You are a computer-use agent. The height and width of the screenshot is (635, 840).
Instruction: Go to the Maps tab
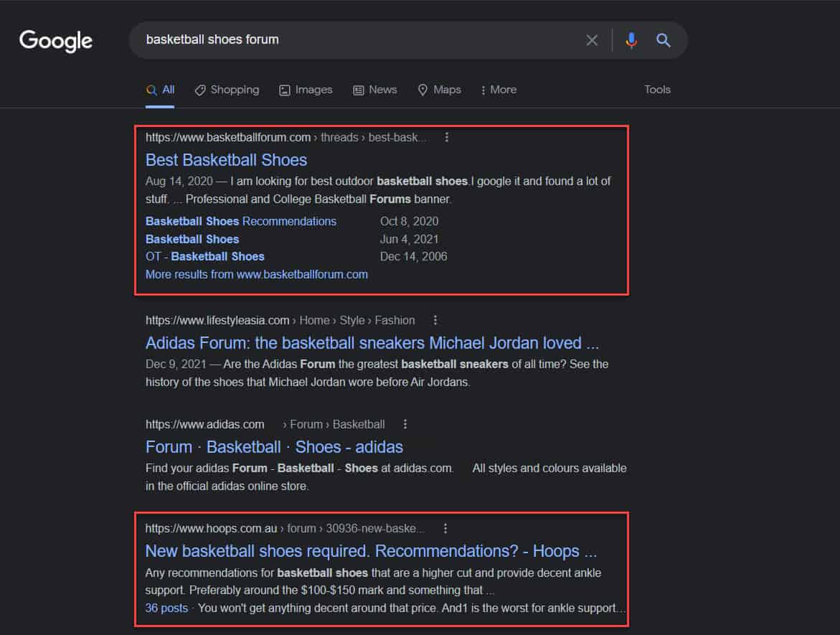click(x=439, y=90)
